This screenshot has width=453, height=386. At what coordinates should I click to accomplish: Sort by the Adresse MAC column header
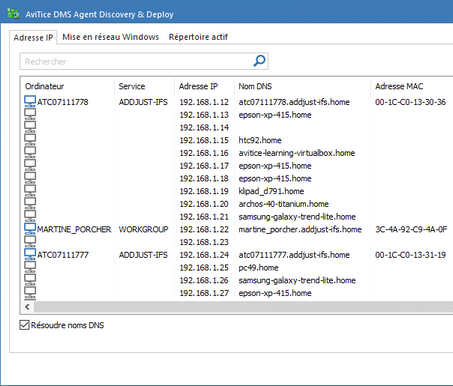point(412,86)
